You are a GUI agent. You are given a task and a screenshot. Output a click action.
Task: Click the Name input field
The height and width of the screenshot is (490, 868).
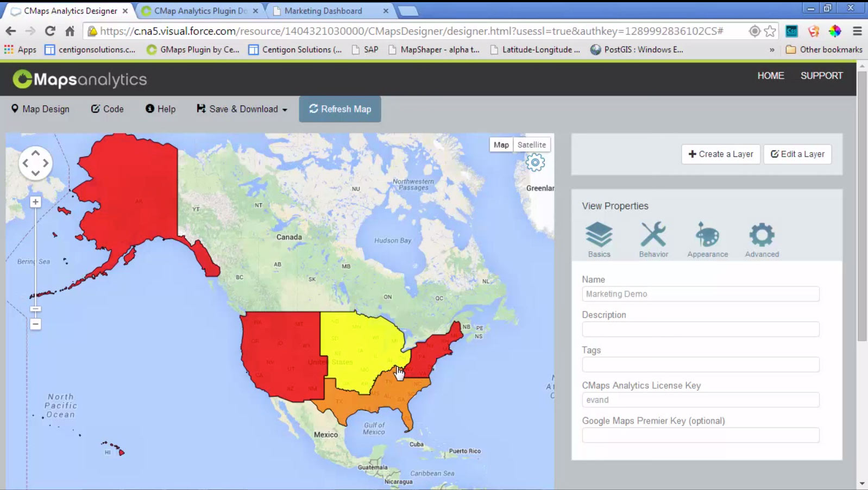(701, 294)
